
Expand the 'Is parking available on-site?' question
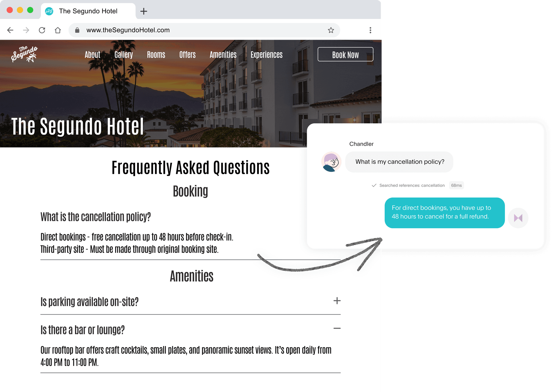click(336, 301)
